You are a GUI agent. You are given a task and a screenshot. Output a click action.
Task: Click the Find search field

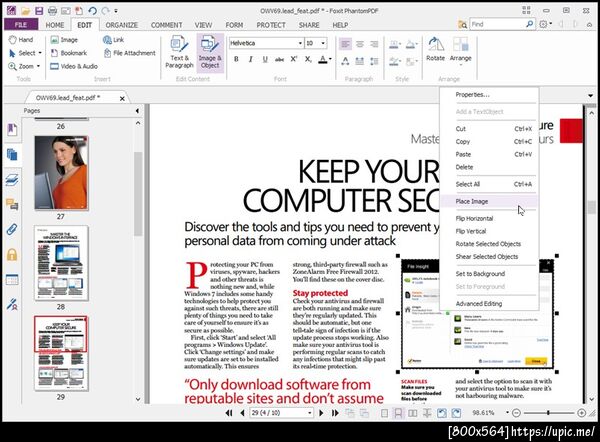tap(497, 24)
